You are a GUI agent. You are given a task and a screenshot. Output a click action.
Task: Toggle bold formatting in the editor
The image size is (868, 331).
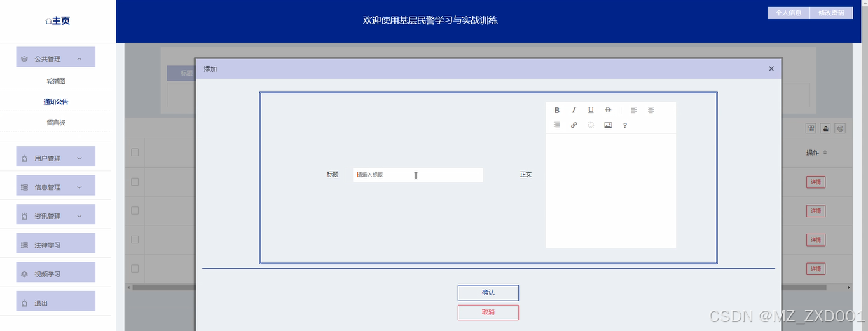557,111
